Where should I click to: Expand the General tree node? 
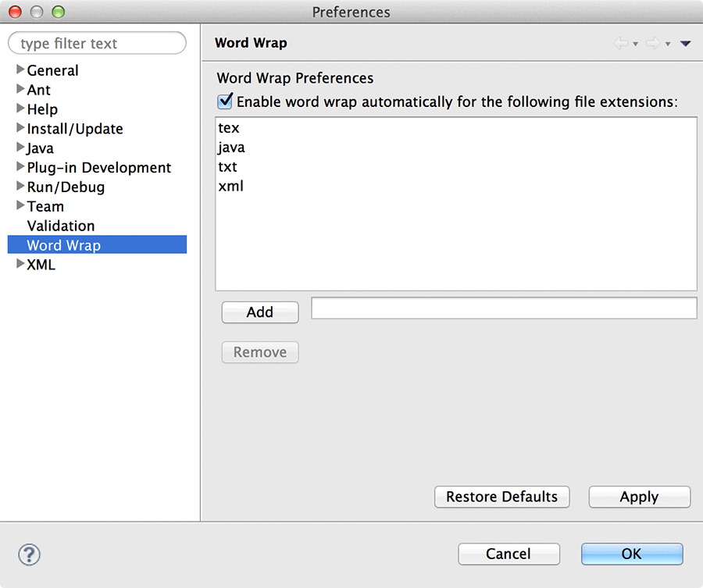[x=20, y=69]
